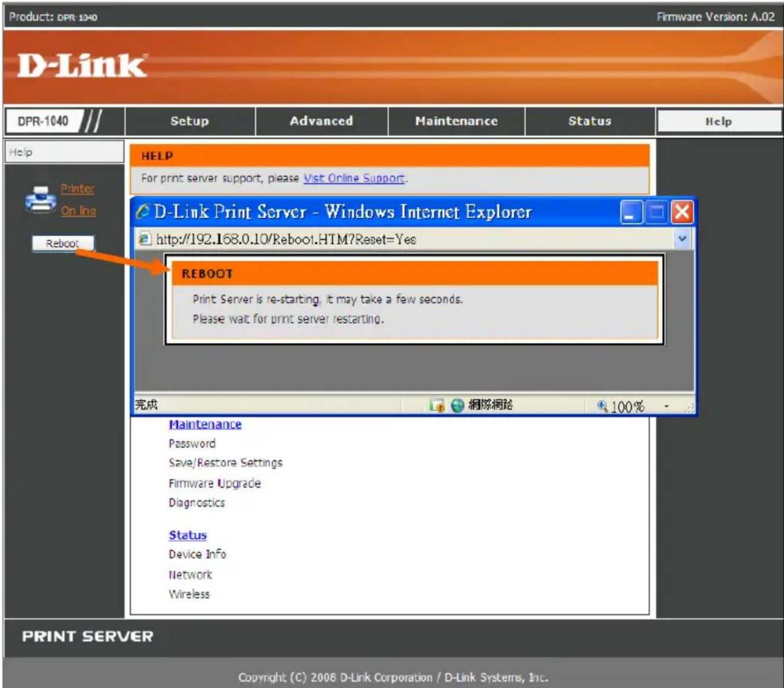Click the zoom magnifier icon
The width and height of the screenshot is (784, 688).
(x=603, y=406)
